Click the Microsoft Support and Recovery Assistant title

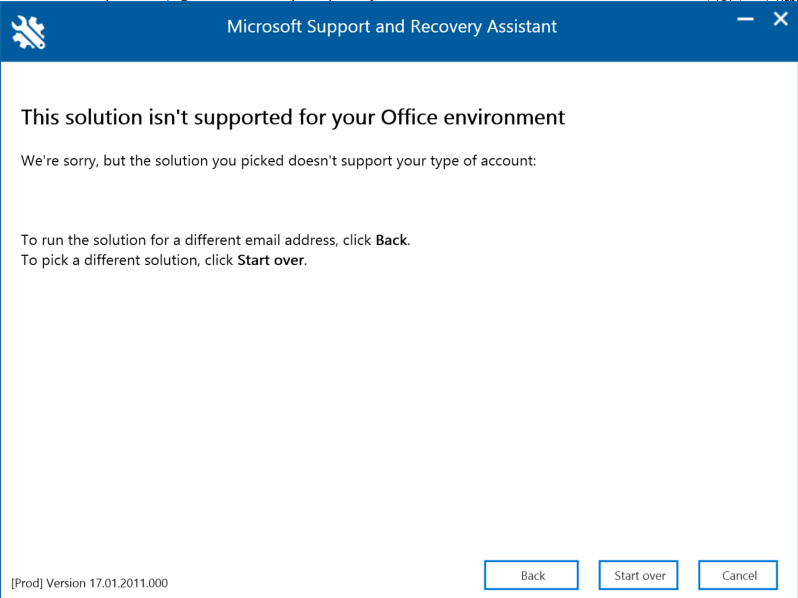tap(392, 26)
